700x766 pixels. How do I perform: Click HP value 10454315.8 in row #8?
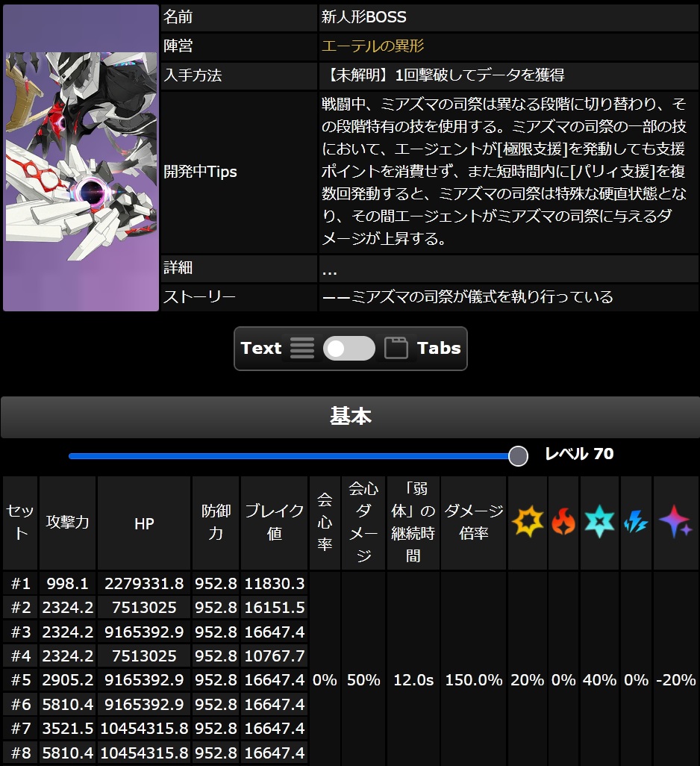click(144, 753)
